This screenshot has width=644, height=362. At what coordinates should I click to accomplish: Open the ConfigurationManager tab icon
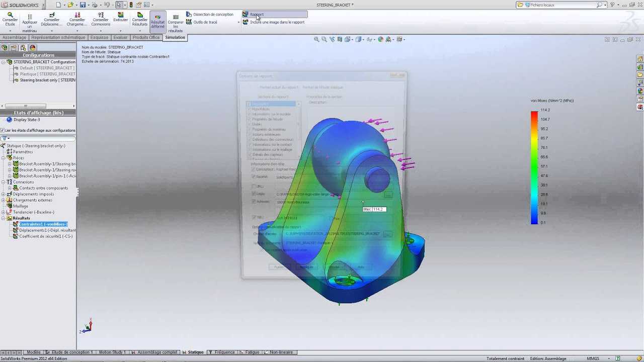(23, 48)
